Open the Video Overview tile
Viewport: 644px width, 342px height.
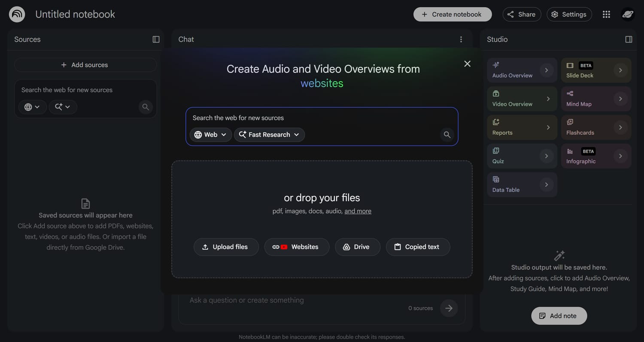pos(522,99)
